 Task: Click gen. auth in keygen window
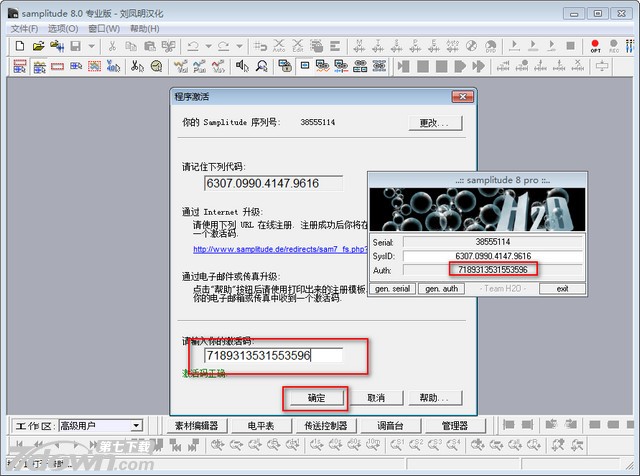coord(442,289)
